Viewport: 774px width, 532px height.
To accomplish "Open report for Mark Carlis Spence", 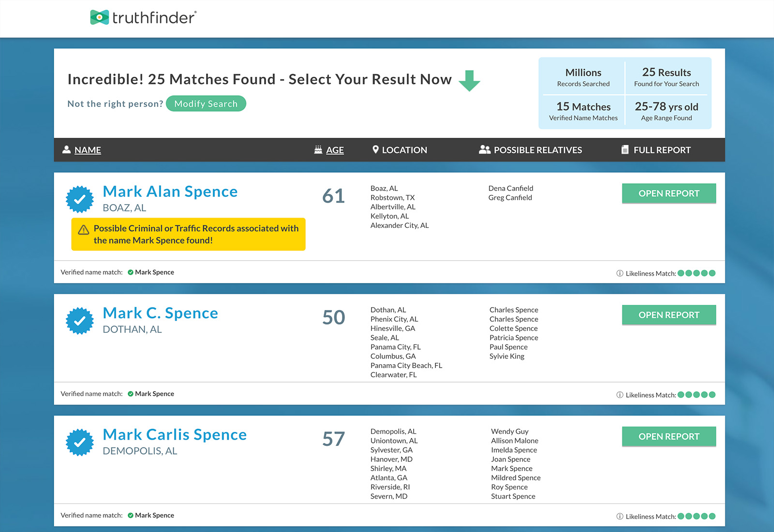I will click(x=669, y=436).
